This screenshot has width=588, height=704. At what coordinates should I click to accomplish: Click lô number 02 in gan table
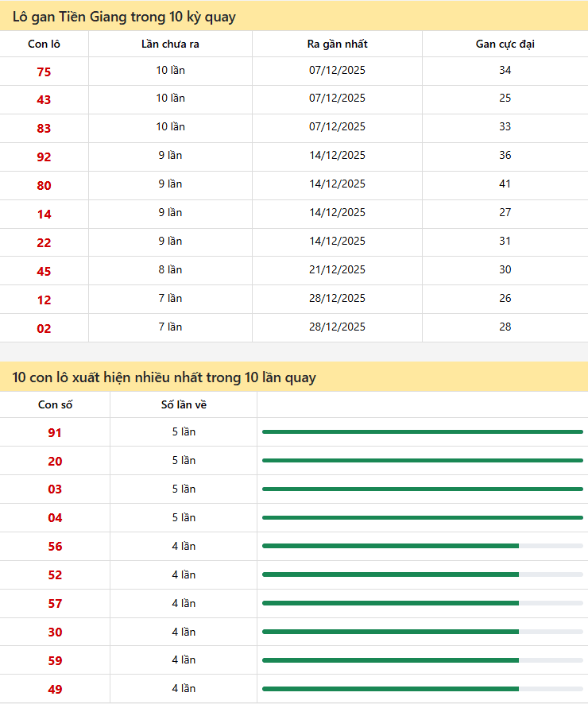[44, 328]
